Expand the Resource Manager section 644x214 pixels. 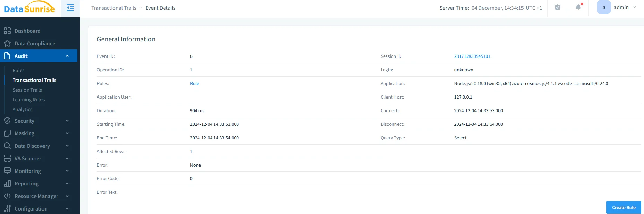coord(67,196)
